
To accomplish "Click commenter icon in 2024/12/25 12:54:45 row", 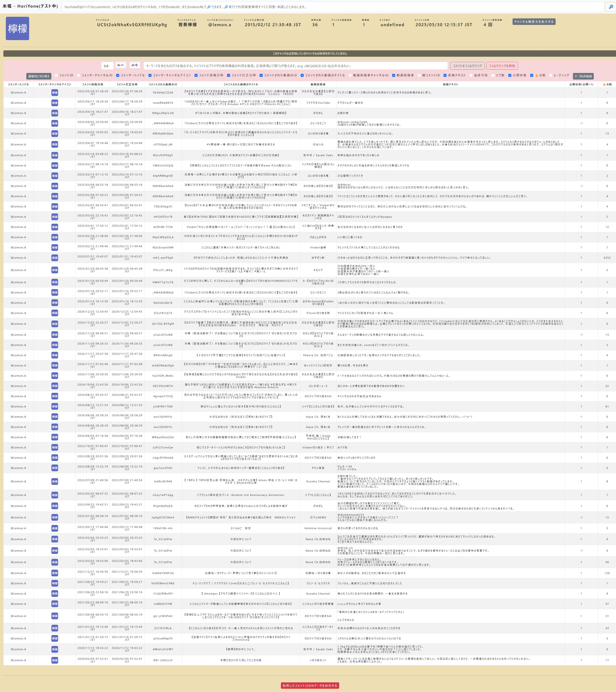I will 55,313.
